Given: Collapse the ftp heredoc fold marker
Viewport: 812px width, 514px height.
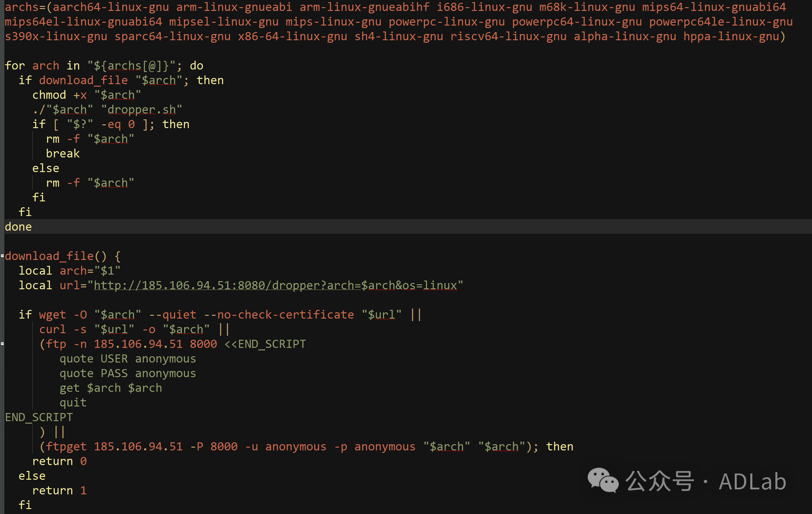Looking at the screenshot, I should tap(2, 344).
